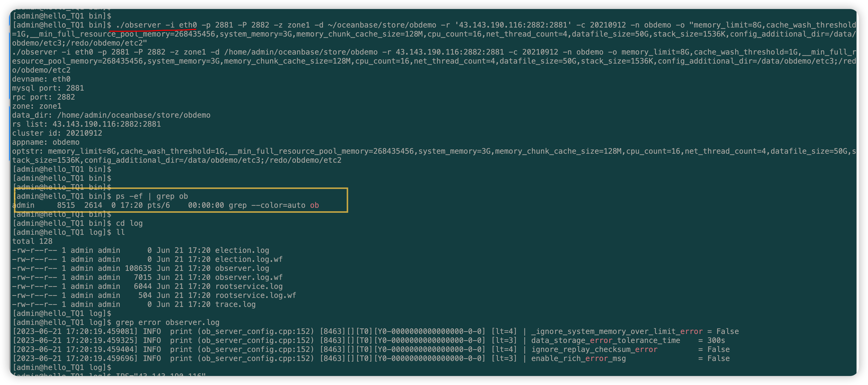Viewport: 868px width, 385px height.
Task: Click the 'rootservice.log' file name
Action: coord(249,286)
